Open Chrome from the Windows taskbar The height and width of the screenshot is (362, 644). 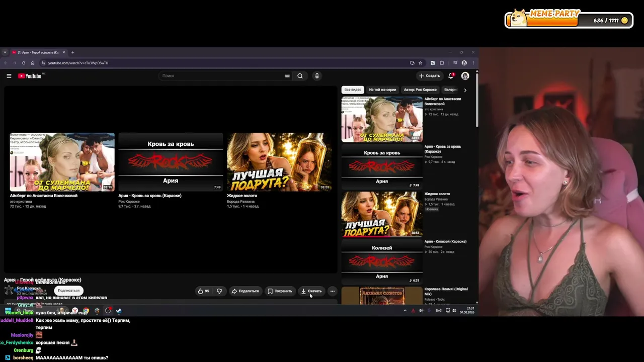point(86,311)
